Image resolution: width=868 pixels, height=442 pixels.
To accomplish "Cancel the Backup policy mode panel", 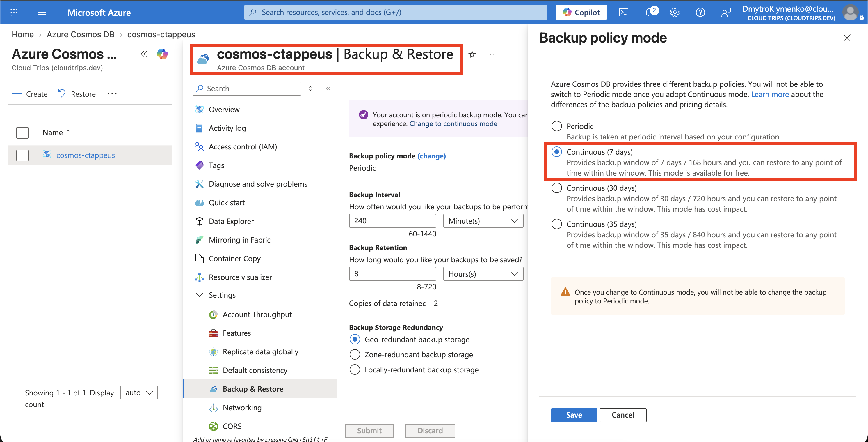I will pos(623,415).
